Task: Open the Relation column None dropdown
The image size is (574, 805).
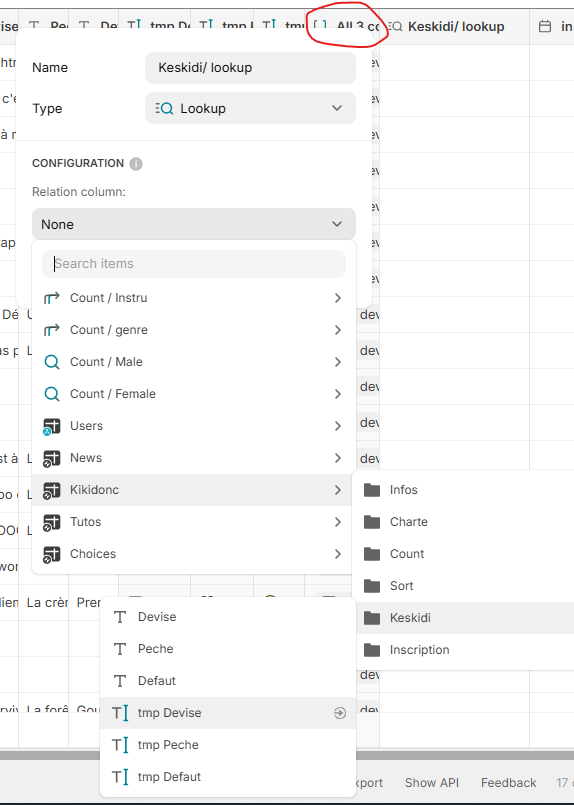Action: pyautogui.click(x=194, y=224)
